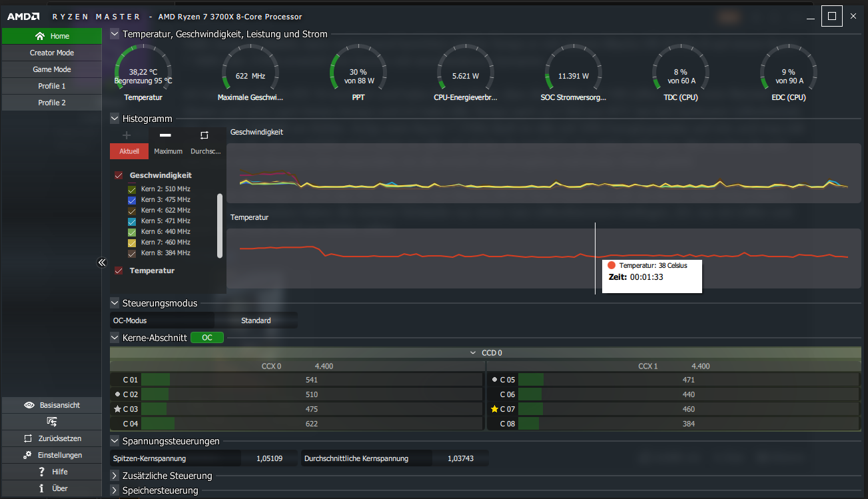Toggle the Geschwindigkeit checkbox in the histogram legend

(x=119, y=176)
